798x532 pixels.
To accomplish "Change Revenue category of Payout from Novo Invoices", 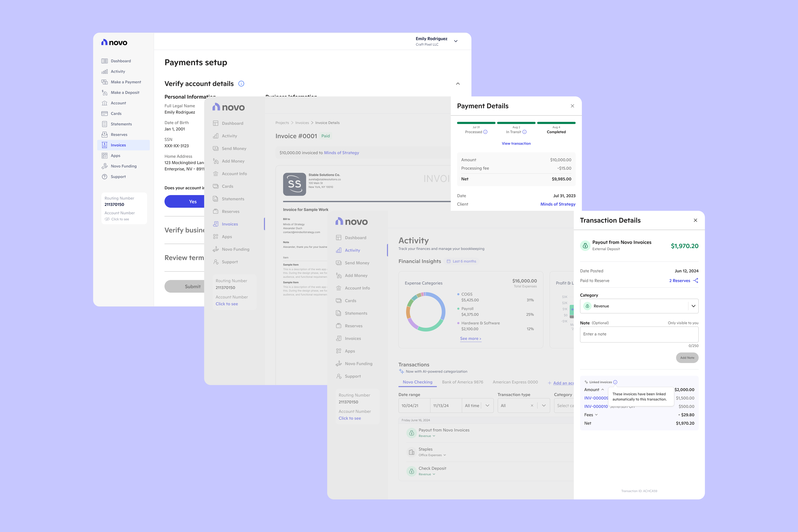I will tap(427, 436).
